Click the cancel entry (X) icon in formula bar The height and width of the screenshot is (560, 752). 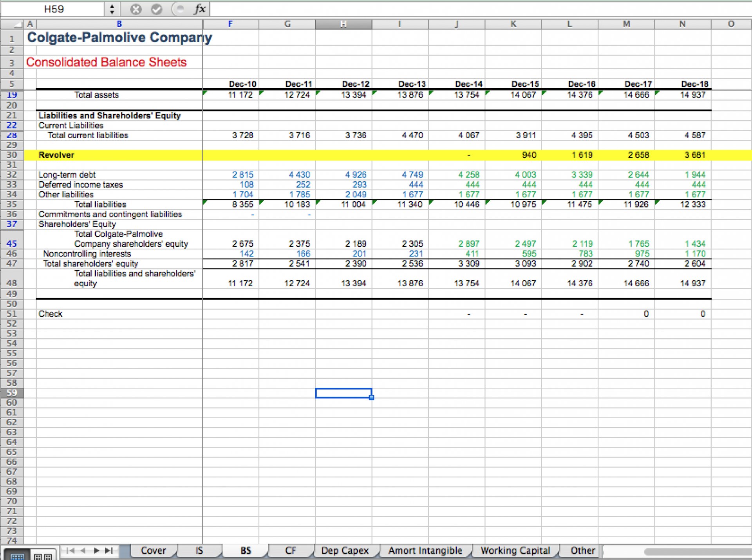(136, 9)
